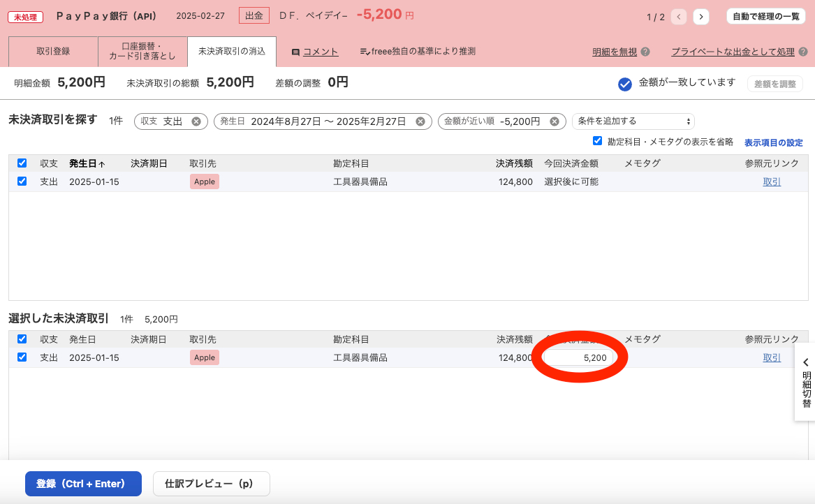The image size is (815, 504).
Task: Switch to the 取引登録 tab
Action: coord(52,51)
